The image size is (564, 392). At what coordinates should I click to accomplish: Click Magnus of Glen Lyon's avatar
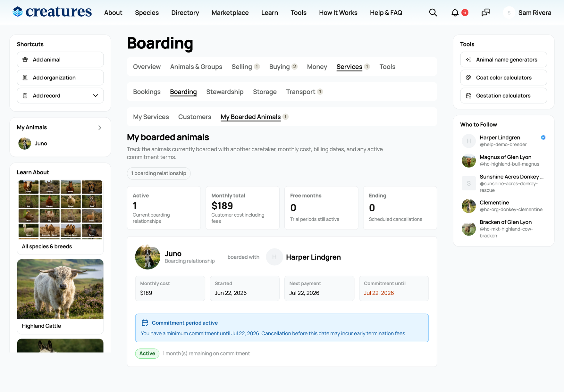pyautogui.click(x=468, y=161)
